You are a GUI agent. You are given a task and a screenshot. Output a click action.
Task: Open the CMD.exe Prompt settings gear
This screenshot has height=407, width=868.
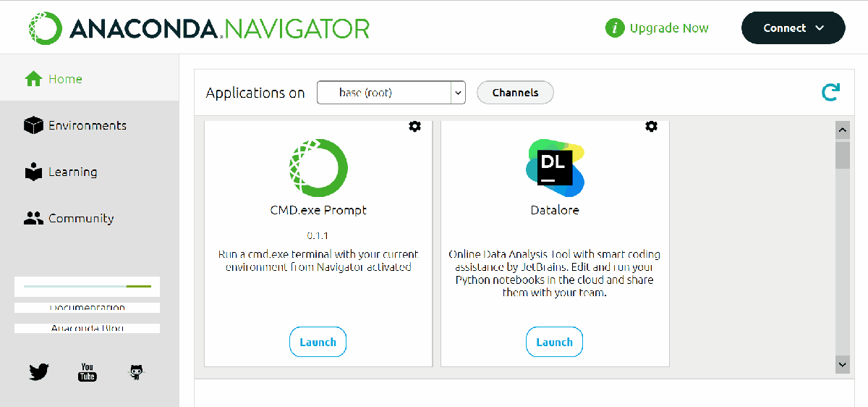pyautogui.click(x=414, y=127)
